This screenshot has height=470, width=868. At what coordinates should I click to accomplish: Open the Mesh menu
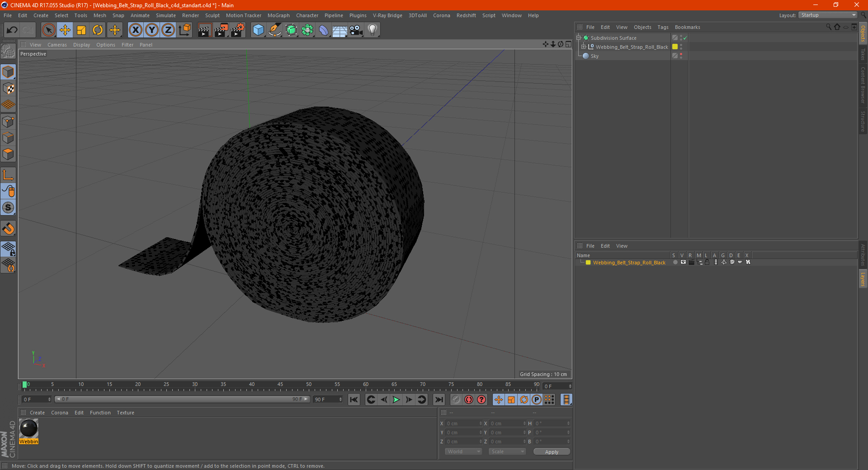[100, 15]
